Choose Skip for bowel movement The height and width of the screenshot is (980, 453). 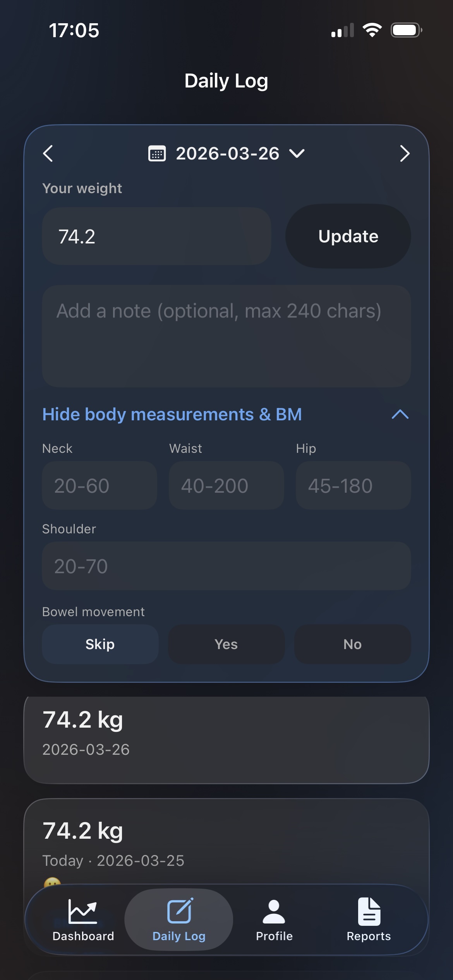(100, 644)
